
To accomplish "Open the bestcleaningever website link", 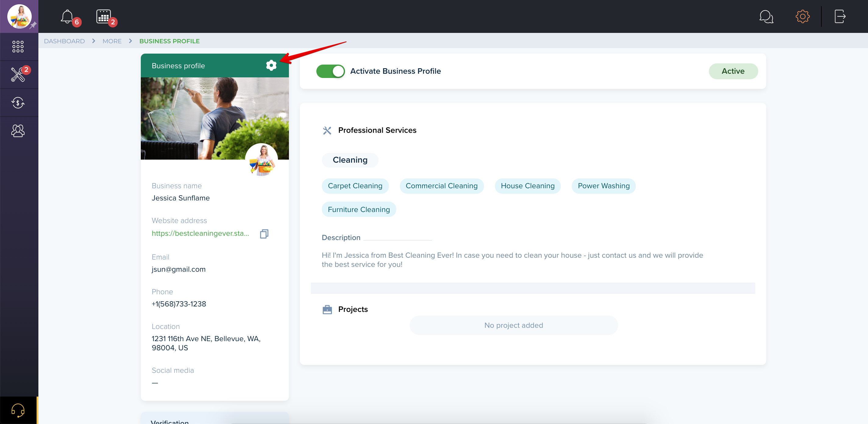I will pos(200,233).
